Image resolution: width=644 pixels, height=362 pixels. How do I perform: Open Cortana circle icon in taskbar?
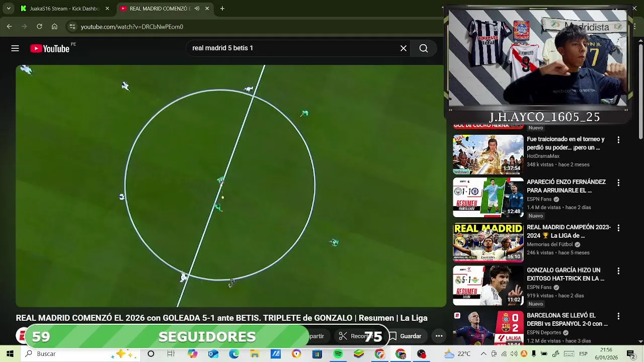pos(150,354)
